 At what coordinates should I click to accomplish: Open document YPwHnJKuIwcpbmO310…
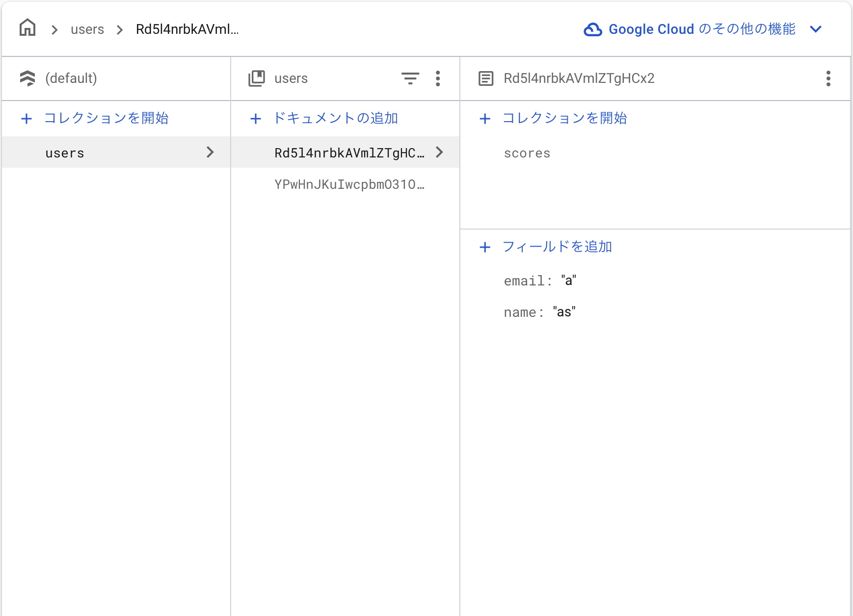(346, 184)
